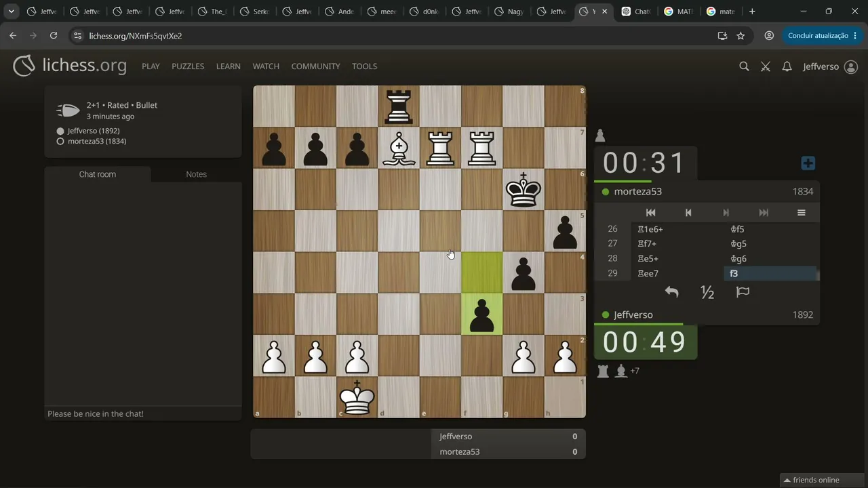
Task: View site information icon in address bar
Action: point(77,36)
